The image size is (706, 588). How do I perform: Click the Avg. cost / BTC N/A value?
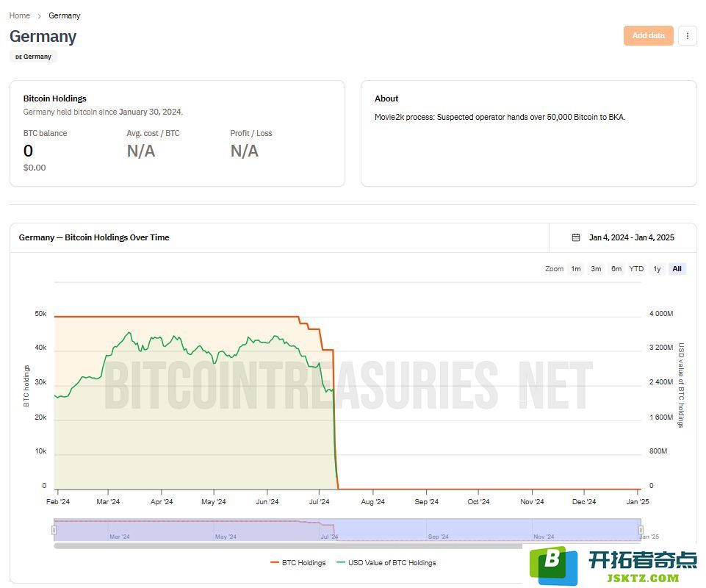pyautogui.click(x=141, y=151)
